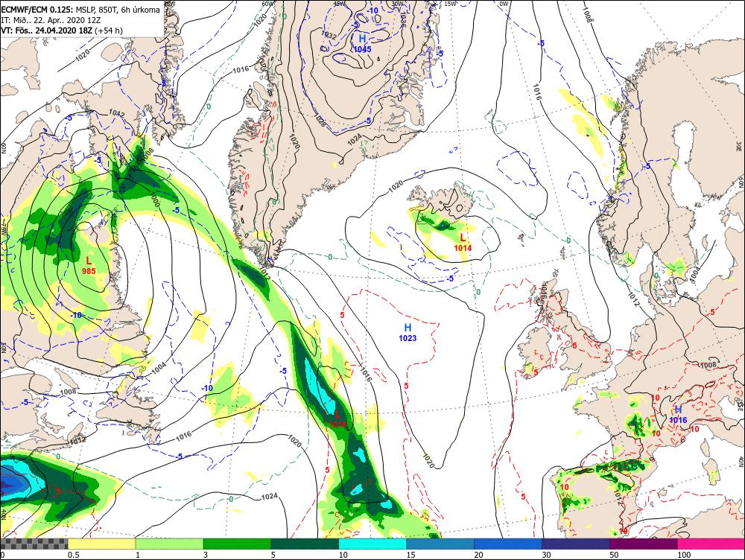Screen dimensions: 745x560
Task: Click the legend value '0.5'
Action: click(73, 555)
